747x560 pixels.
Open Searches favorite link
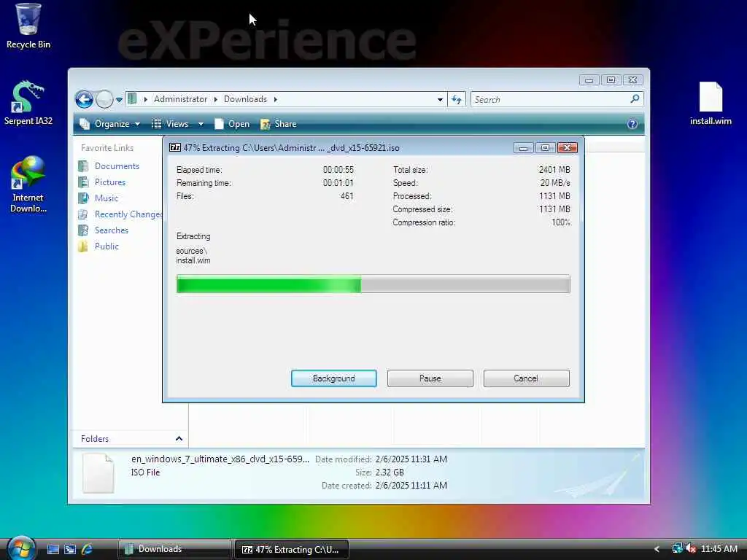112,230
